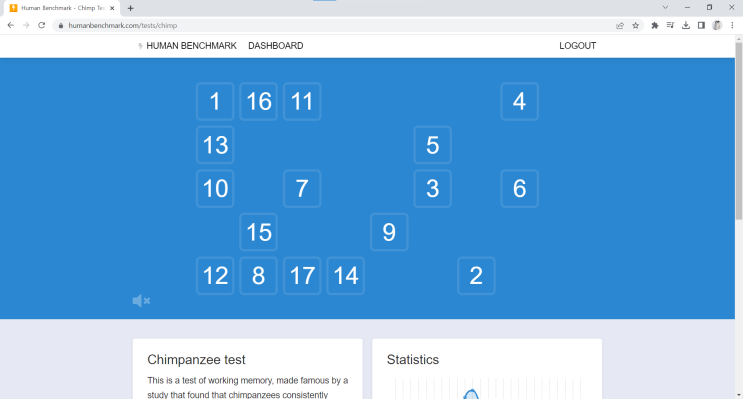Select the square marked 14
This screenshot has width=743, height=399.
[345, 276]
